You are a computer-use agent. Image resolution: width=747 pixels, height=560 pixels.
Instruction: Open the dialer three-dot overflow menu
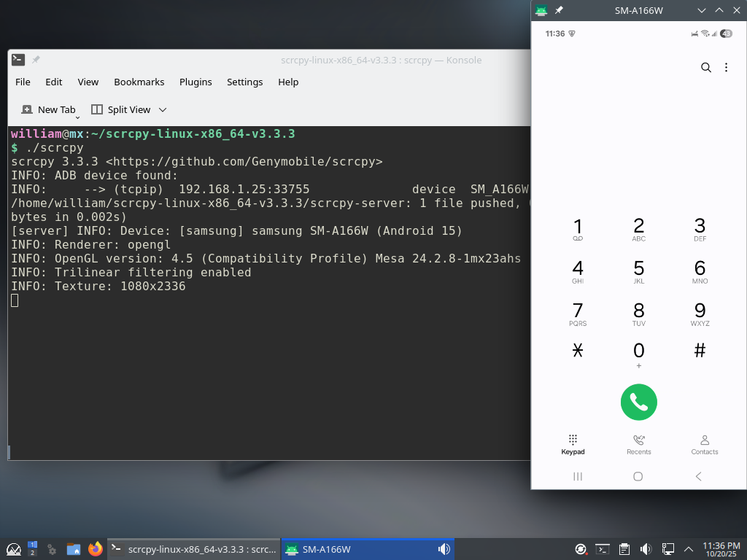tap(726, 68)
